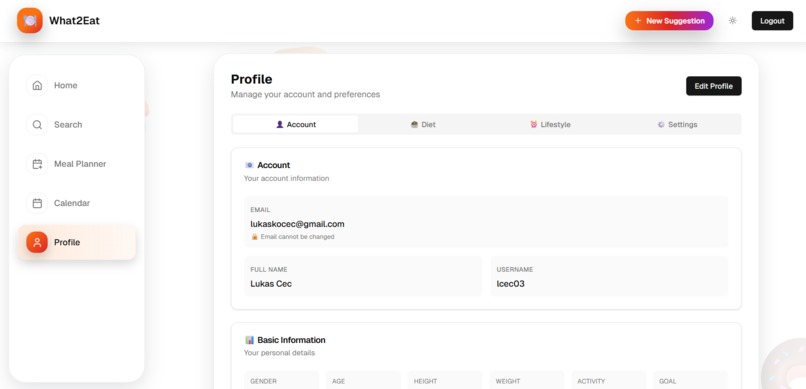Image resolution: width=806 pixels, height=389 pixels.
Task: Click the plus icon on New Suggestion
Action: [x=638, y=21]
